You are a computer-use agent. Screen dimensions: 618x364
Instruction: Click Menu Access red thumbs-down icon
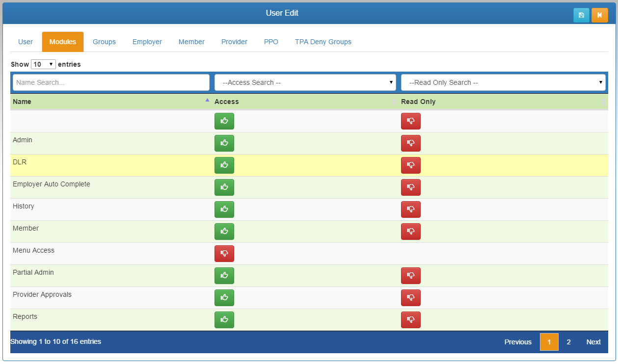(224, 254)
